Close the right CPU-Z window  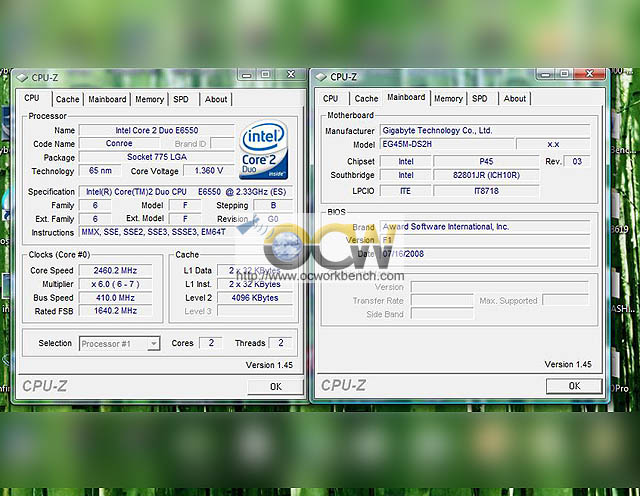pos(589,74)
